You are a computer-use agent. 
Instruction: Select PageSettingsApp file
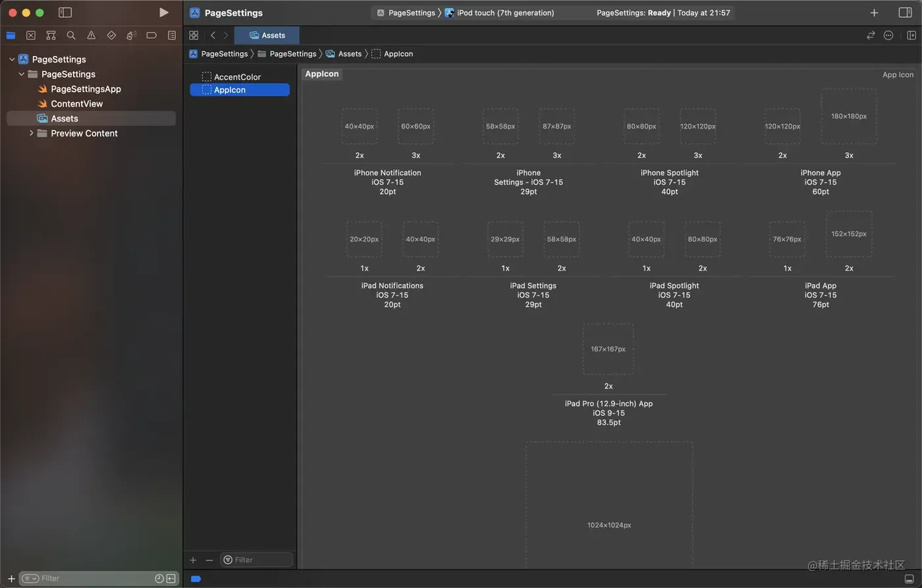(86, 89)
